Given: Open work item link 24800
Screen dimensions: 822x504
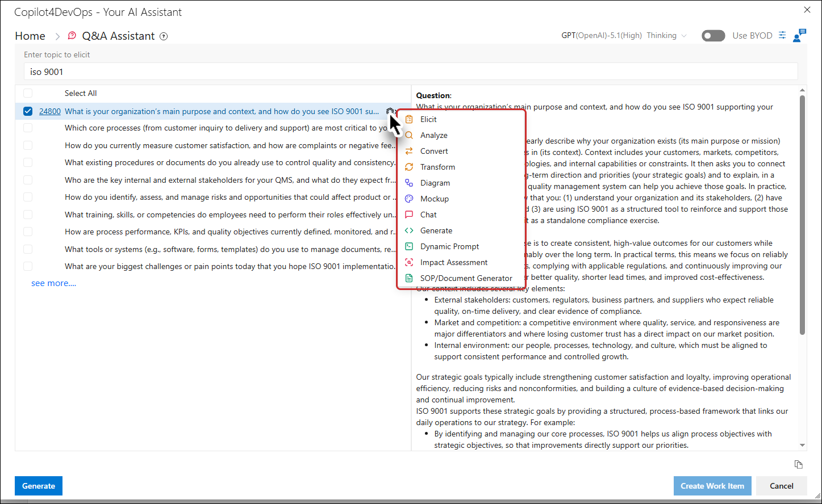Looking at the screenshot, I should point(50,111).
